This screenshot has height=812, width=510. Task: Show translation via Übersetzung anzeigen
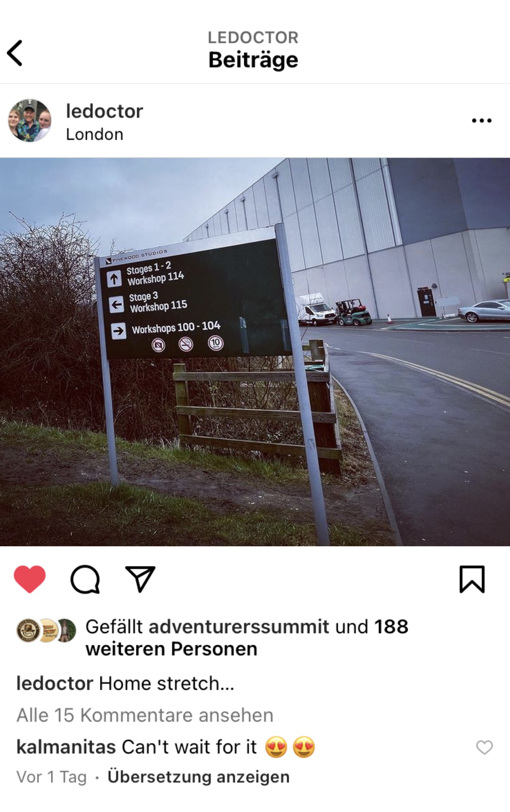(198, 777)
